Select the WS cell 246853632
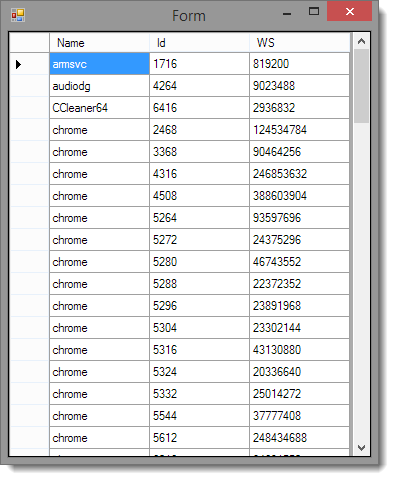The height and width of the screenshot is (480, 394). pyautogui.click(x=299, y=174)
